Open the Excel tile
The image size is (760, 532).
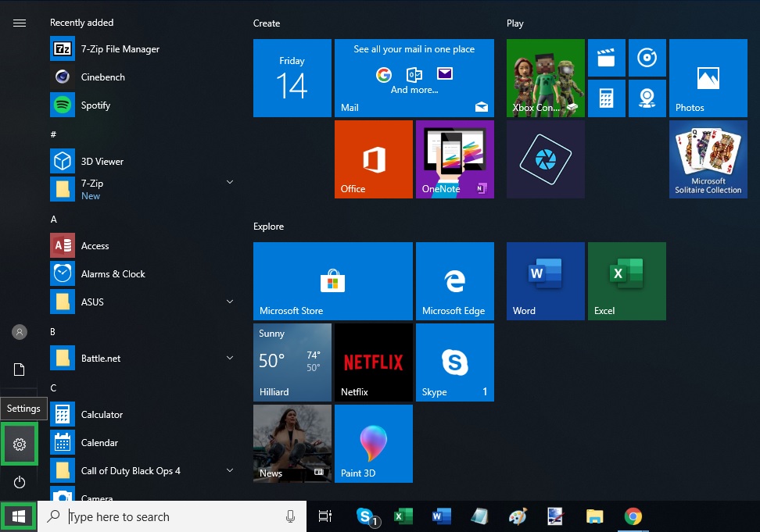click(x=626, y=280)
